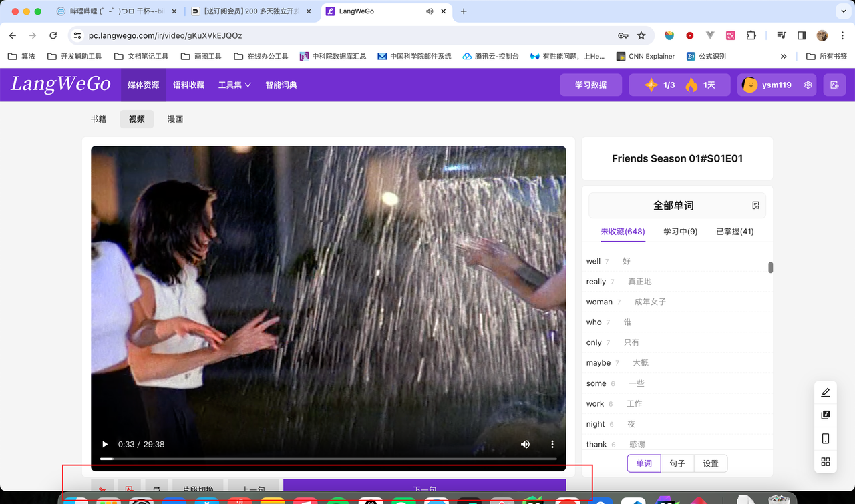Click the 媒体资源 navigation item
855x504 pixels.
144,85
